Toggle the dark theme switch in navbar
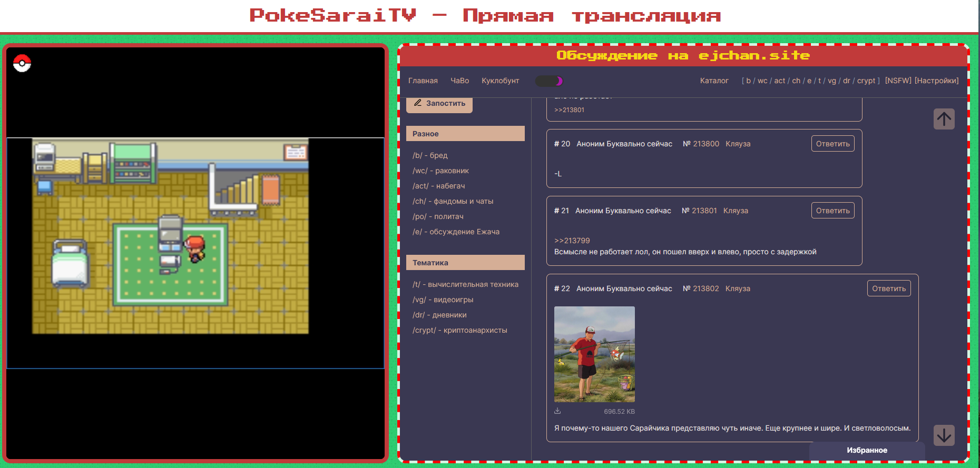 point(549,81)
